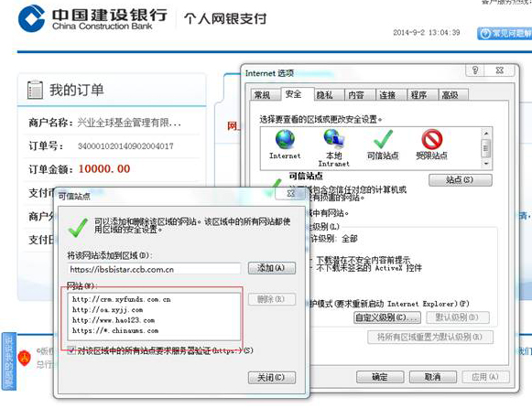Image resolution: width=532 pixels, height=419 pixels.
Task: Select http://www.hao123.com in site list
Action: [114, 320]
